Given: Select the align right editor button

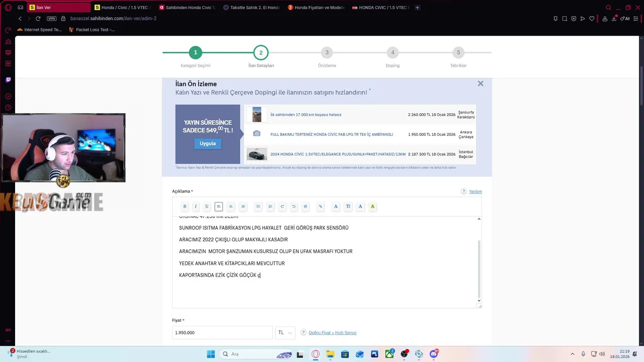Looking at the screenshot, I should click(243, 207).
